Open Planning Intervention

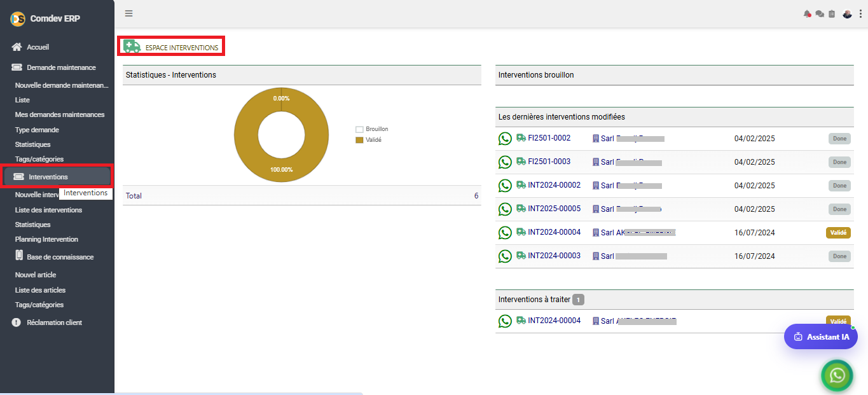tap(46, 239)
